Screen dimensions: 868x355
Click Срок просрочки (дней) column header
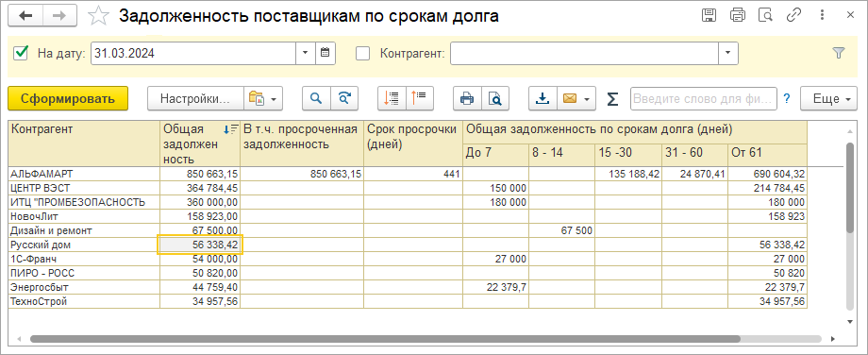coord(412,144)
